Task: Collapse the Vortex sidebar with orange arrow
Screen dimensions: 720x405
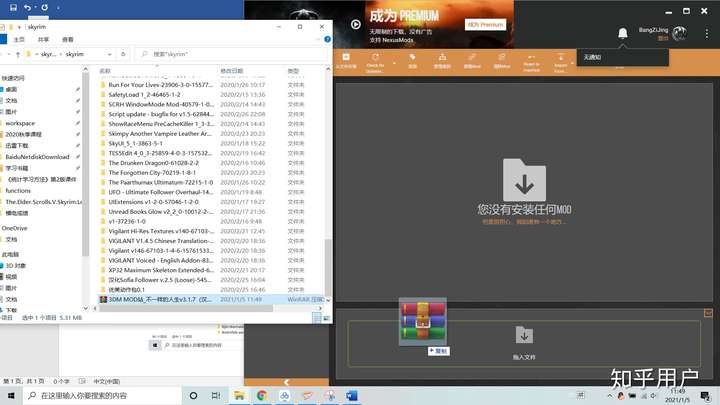Action: click(287, 382)
